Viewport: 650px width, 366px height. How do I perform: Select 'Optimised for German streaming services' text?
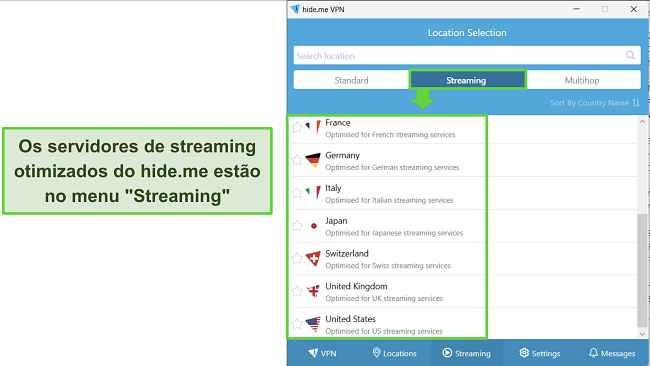392,167
